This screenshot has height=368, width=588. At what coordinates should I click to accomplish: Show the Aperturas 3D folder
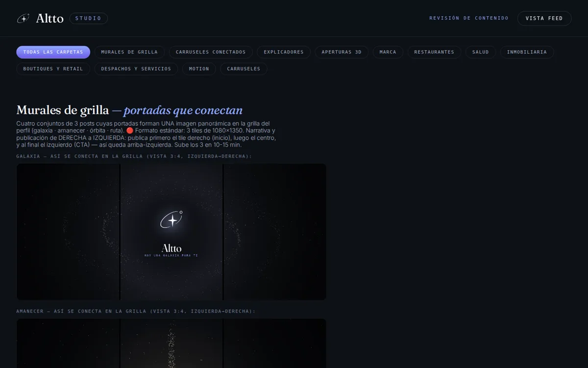[342, 52]
